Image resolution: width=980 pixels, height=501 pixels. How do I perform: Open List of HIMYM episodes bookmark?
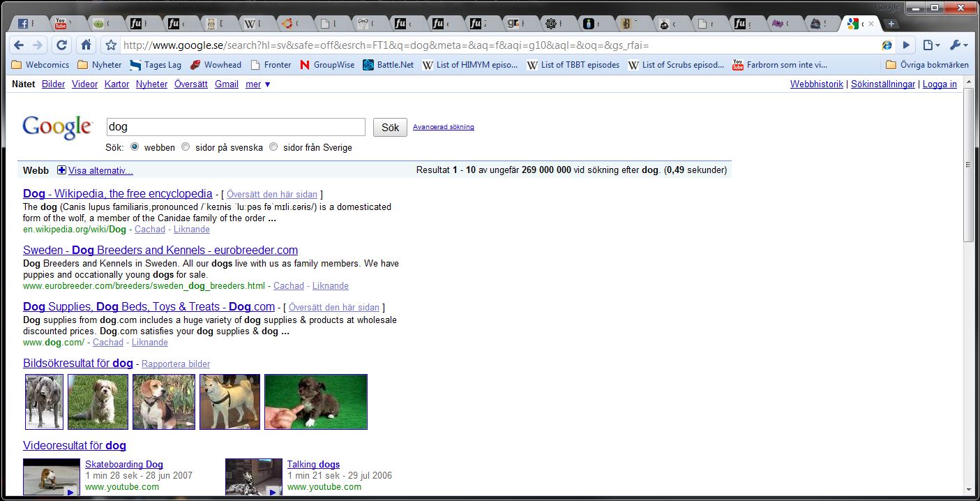point(470,65)
